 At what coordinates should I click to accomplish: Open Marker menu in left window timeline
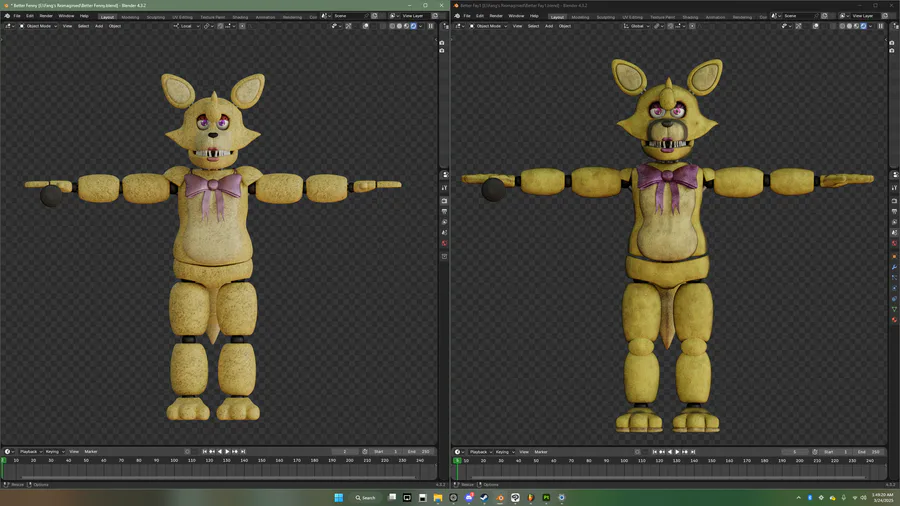(x=91, y=451)
